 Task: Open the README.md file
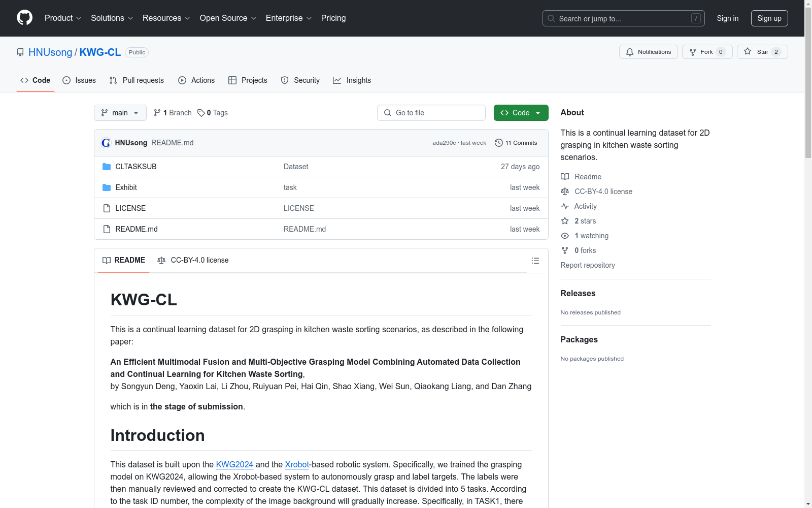137,229
